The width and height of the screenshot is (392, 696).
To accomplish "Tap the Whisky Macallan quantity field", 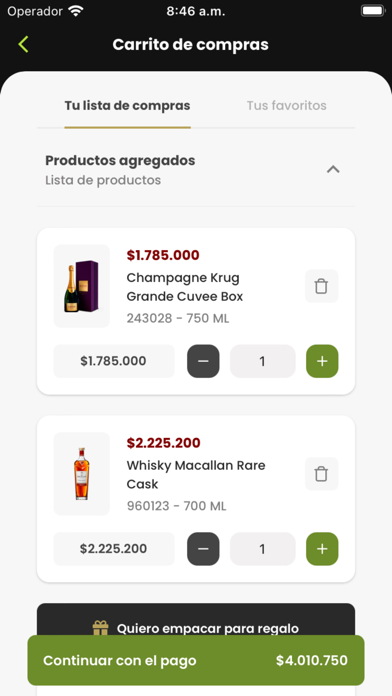I will pyautogui.click(x=262, y=549).
